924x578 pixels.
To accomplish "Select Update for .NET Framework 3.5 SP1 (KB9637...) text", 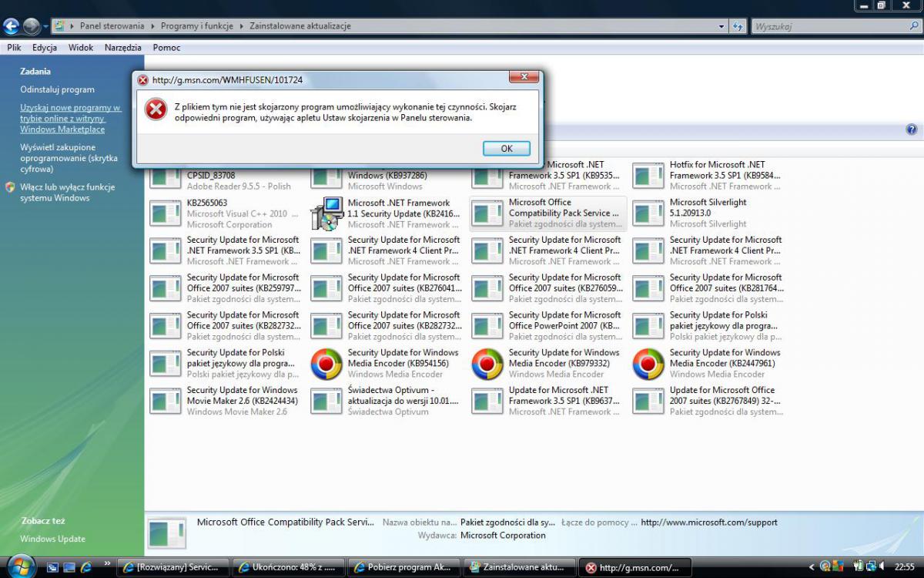I will point(564,401).
